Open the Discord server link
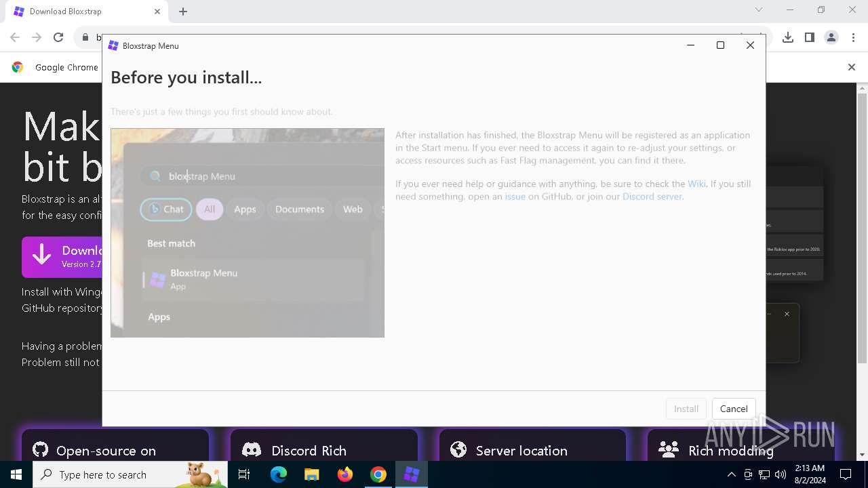 (x=652, y=197)
